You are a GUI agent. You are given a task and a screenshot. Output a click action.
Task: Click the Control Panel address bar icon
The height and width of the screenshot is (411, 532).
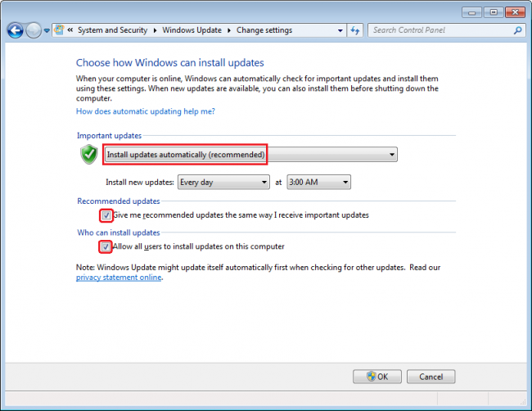click(x=61, y=30)
